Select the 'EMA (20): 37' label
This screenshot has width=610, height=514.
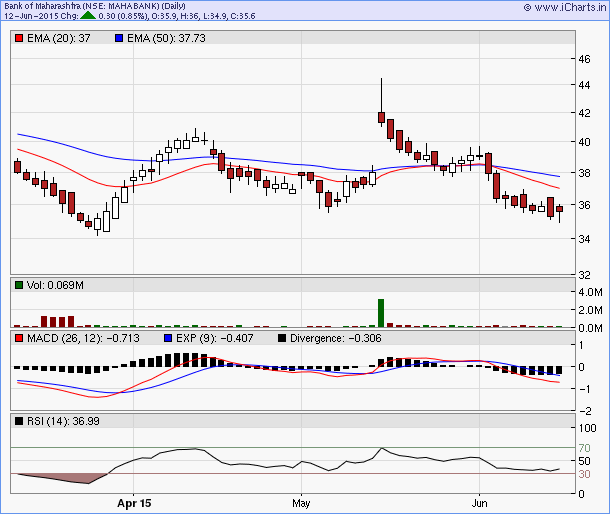coord(58,38)
